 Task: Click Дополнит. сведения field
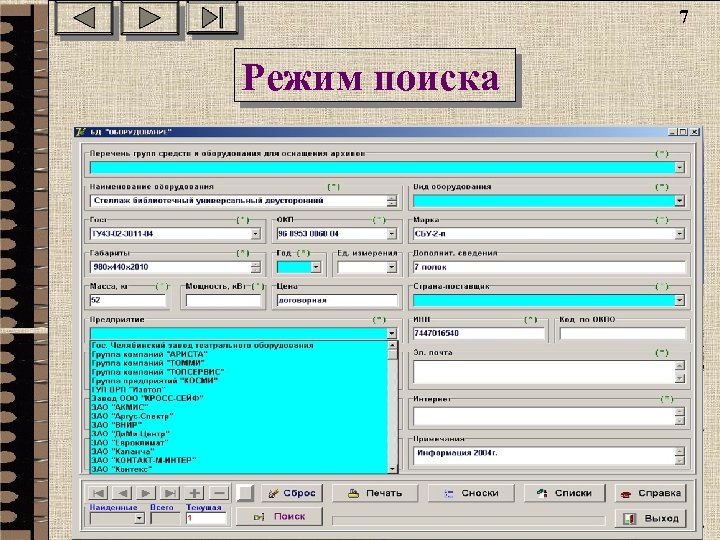pyautogui.click(x=549, y=267)
